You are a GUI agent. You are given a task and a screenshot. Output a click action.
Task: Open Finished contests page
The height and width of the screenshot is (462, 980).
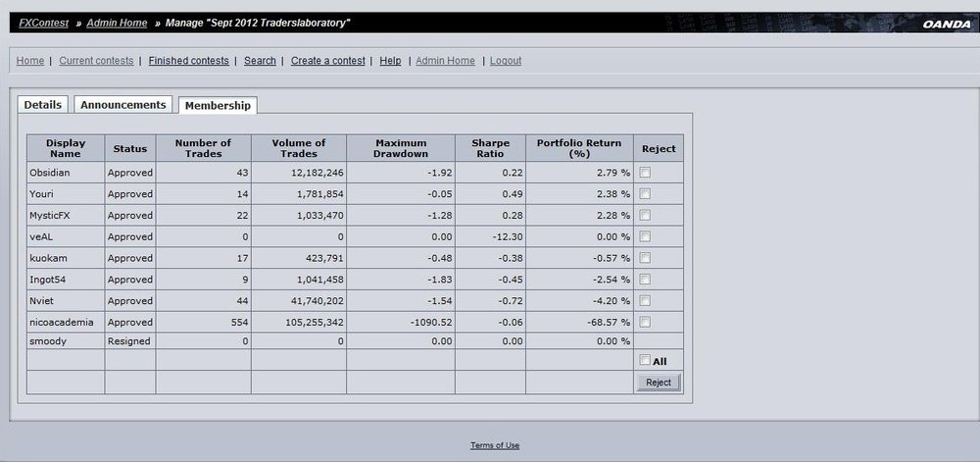click(189, 61)
